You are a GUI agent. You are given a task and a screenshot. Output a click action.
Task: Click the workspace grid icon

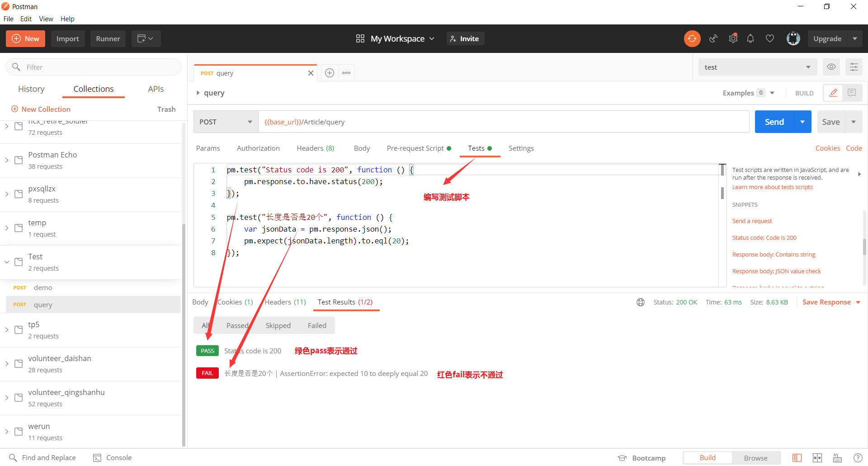[x=360, y=39]
